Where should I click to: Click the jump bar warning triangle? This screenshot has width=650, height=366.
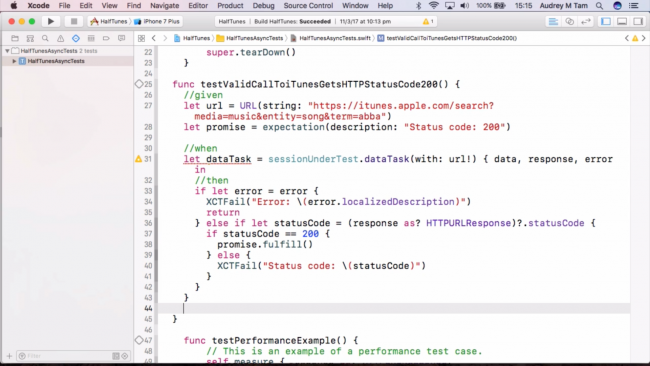coord(635,38)
